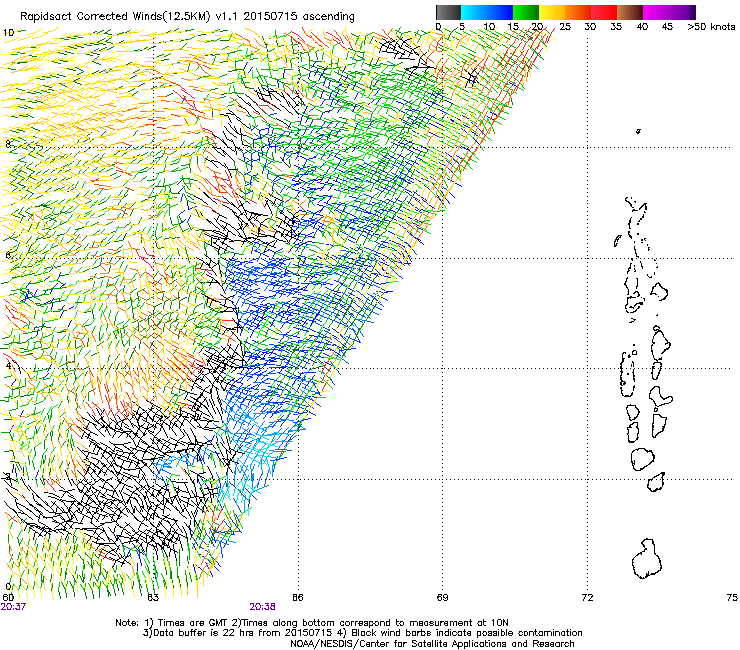Viewport: 740px width, 650px height.
Task: Click the purple time stamp '20:38'
Action: pos(262,607)
